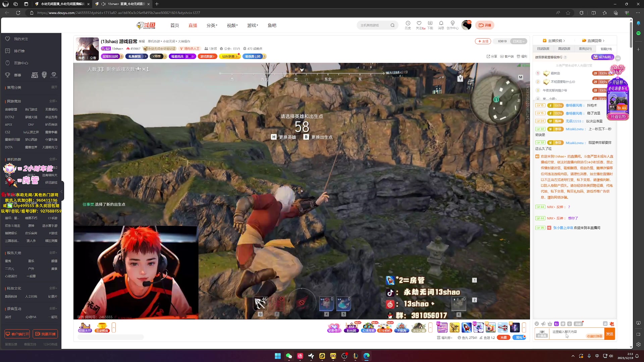Image resolution: width=644 pixels, height=362 pixels.
Task: Open 打卡相机 gift bar icon
Action: 385,327
